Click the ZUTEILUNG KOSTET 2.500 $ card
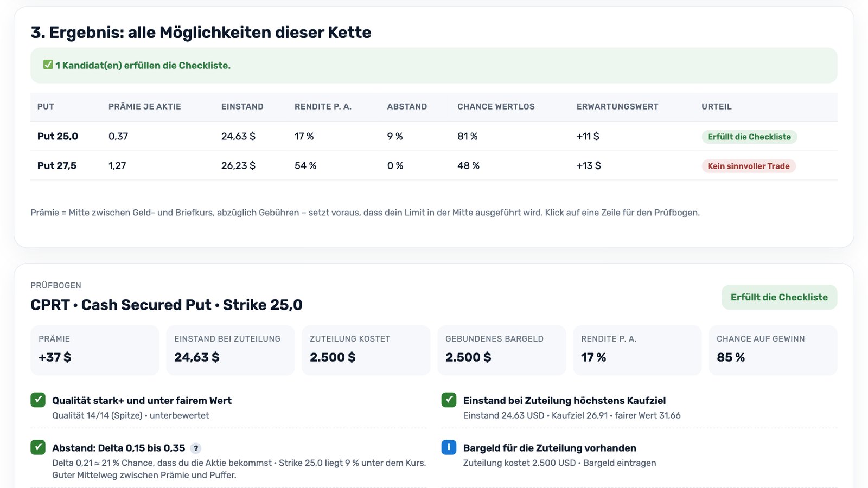868x488 pixels. click(366, 350)
